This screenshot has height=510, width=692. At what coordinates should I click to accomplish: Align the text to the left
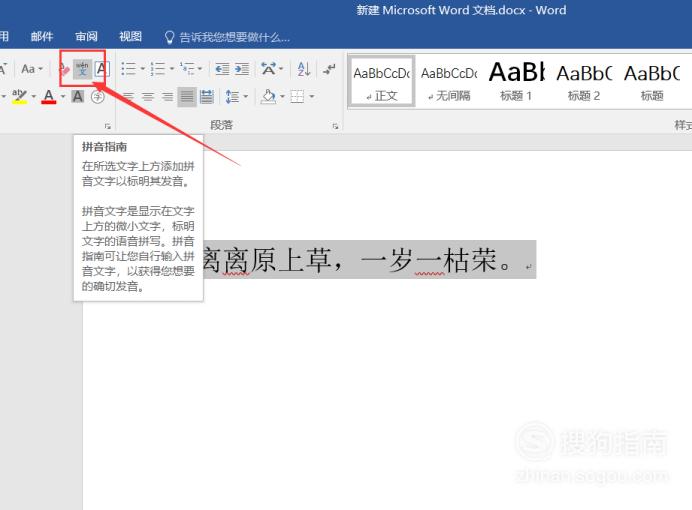tap(128, 97)
